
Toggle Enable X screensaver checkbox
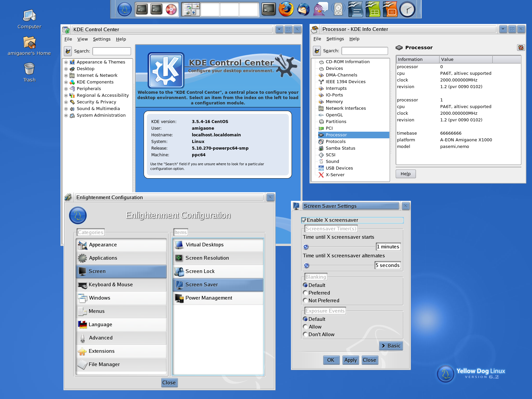tap(304, 220)
